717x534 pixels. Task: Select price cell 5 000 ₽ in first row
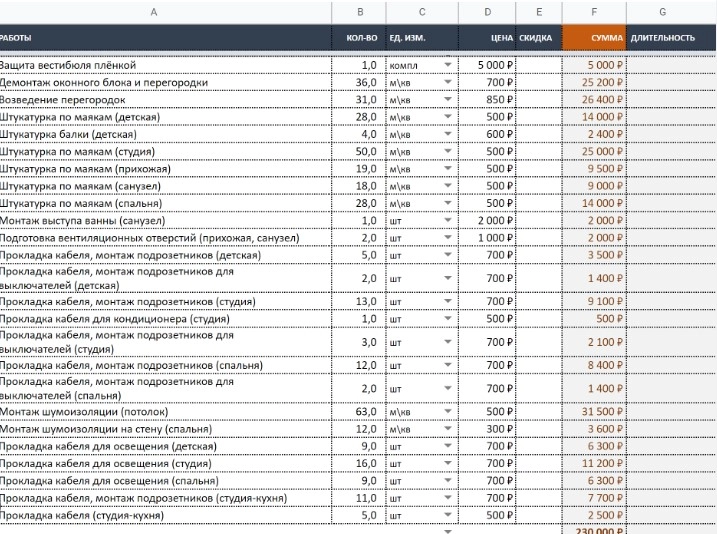click(x=487, y=65)
